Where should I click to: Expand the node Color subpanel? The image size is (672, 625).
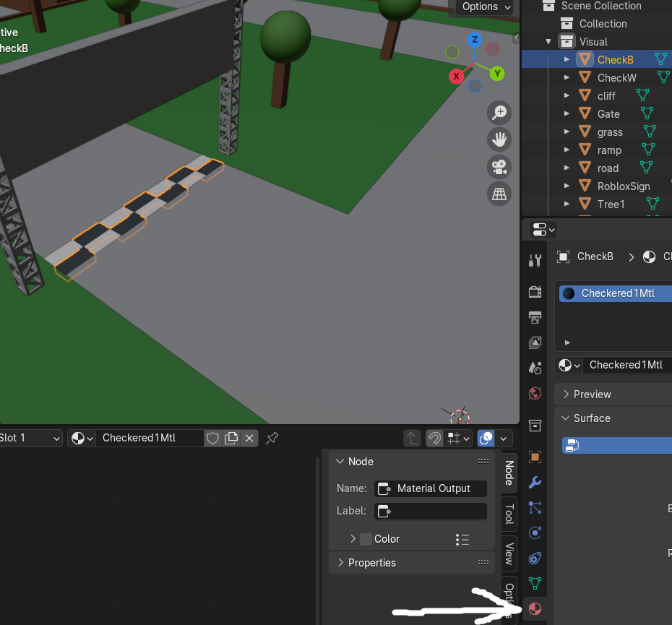353,539
